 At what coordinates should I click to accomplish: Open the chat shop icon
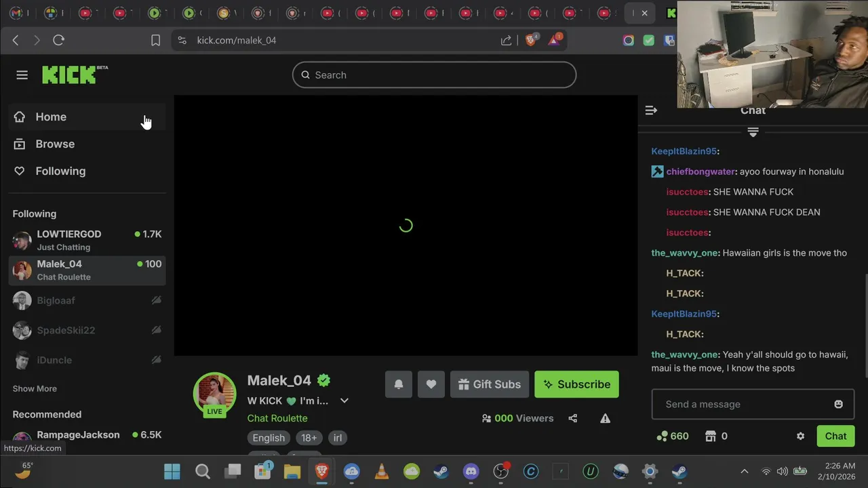[x=711, y=436]
